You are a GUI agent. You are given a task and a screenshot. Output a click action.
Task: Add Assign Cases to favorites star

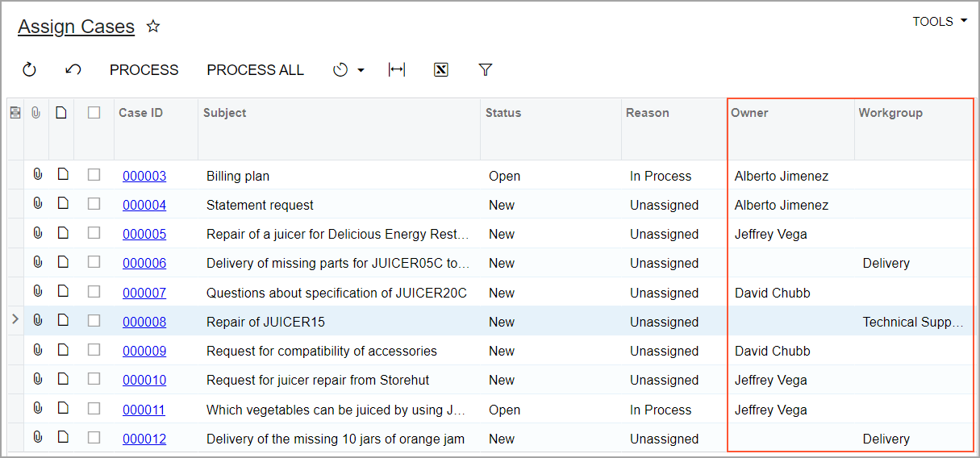153,27
